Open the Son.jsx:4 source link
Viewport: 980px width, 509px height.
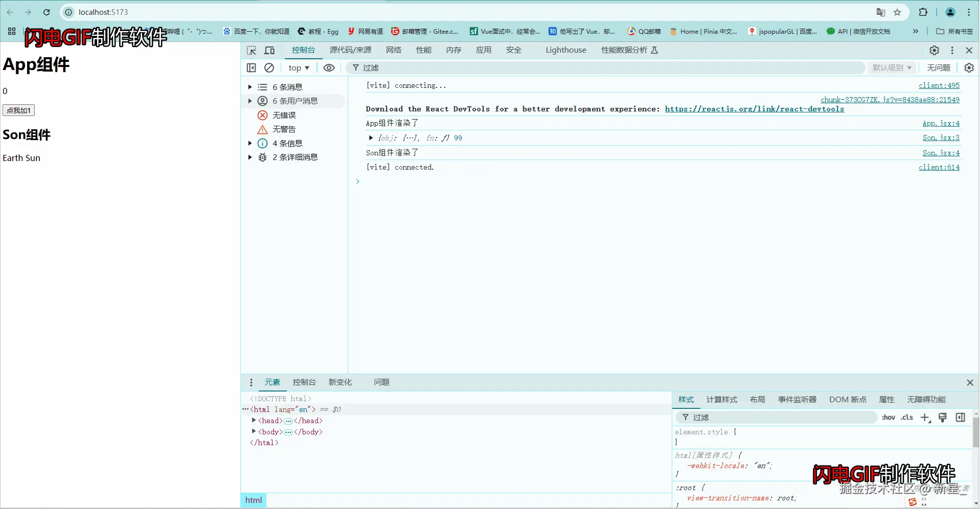pyautogui.click(x=941, y=153)
